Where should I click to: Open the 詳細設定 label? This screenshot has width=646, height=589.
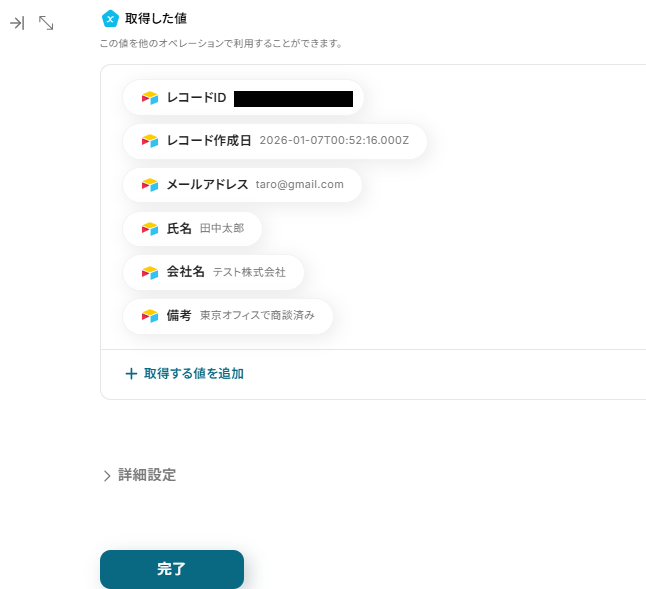point(147,475)
